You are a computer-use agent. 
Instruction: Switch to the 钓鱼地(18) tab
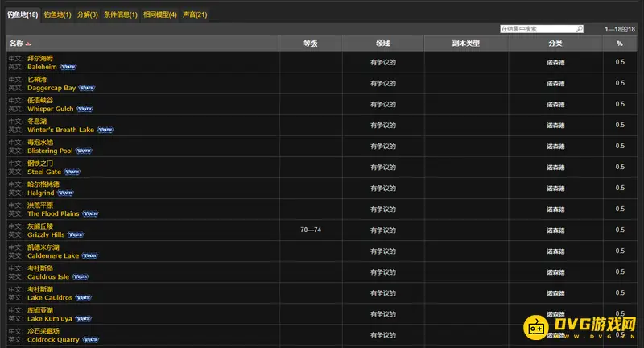pos(23,14)
